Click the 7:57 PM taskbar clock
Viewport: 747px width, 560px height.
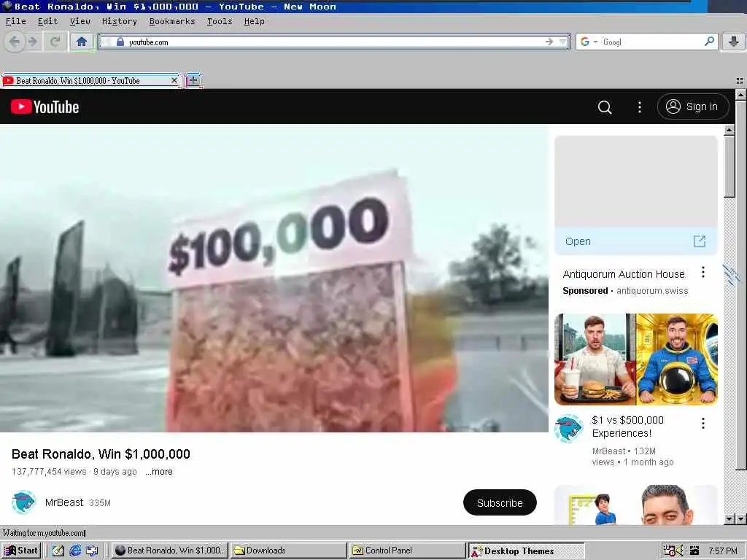(x=723, y=551)
